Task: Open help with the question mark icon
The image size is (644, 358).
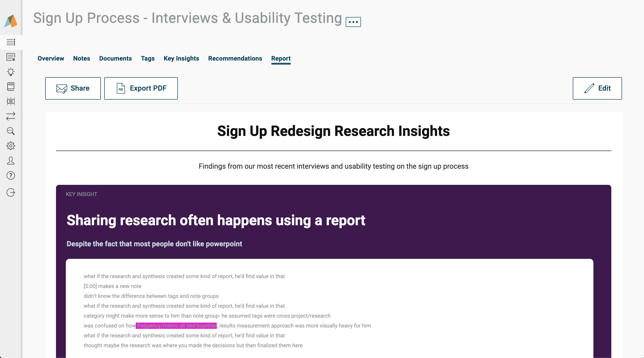Action: click(11, 175)
